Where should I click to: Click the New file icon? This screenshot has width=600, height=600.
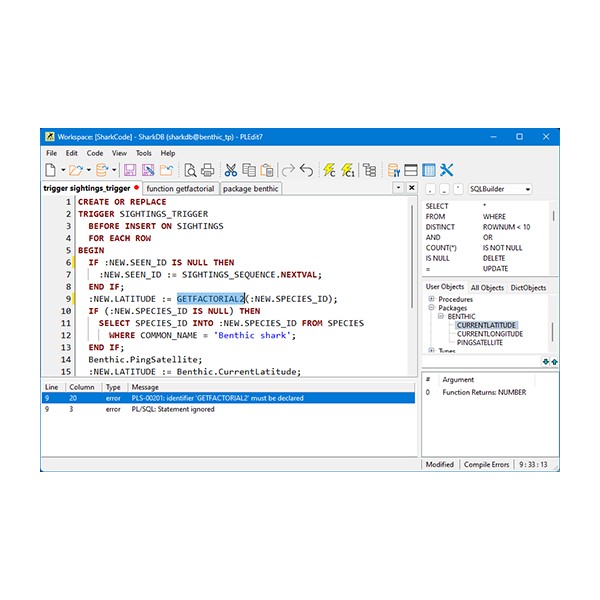tap(50, 170)
